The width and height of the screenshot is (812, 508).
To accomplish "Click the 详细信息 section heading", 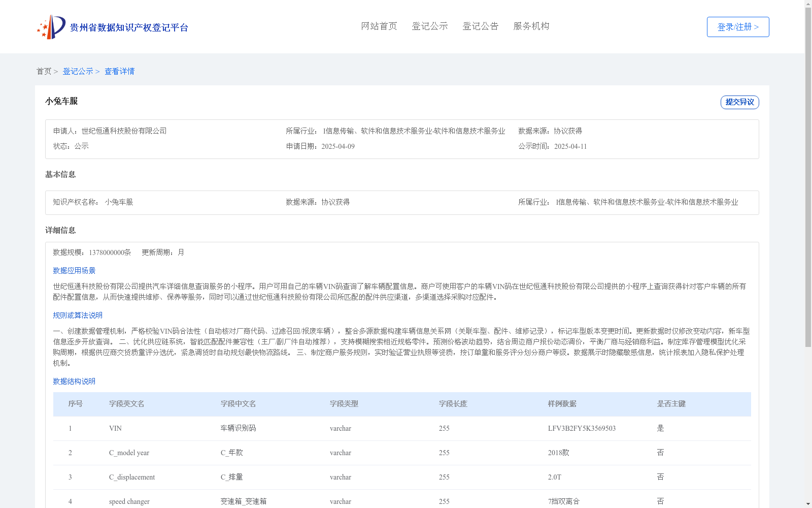I will tap(60, 231).
